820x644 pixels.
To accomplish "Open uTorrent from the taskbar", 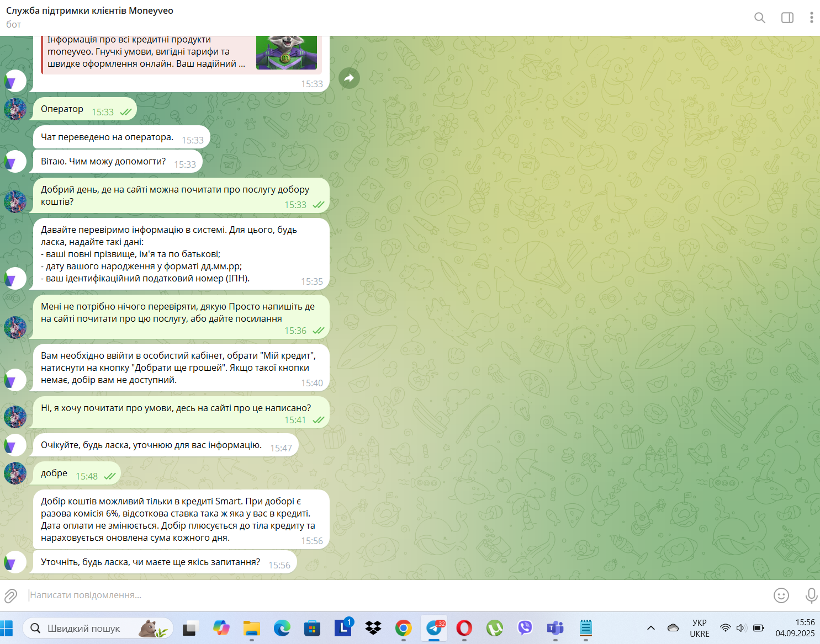I will [x=495, y=628].
